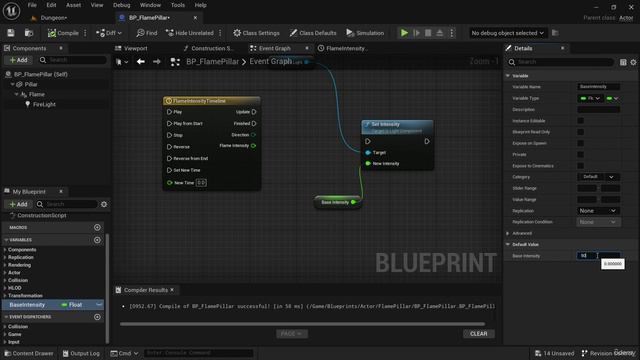The height and width of the screenshot is (360, 640).
Task: Open the Replication None dropdown
Action: [598, 211]
